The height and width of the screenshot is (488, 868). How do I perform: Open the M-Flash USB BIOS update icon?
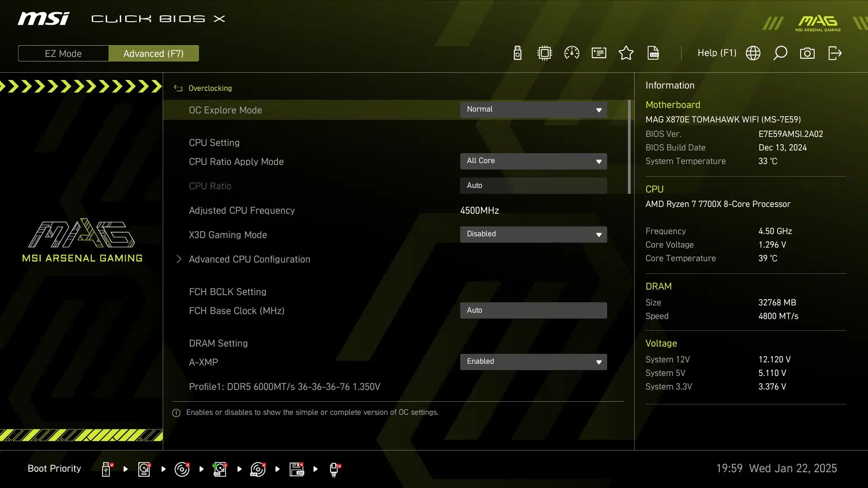[x=518, y=53]
